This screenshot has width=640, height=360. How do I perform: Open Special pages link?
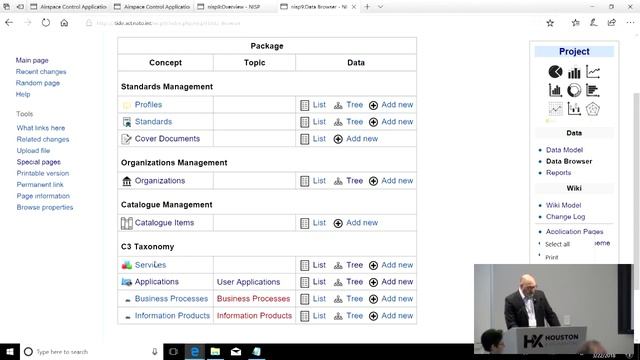[38, 162]
